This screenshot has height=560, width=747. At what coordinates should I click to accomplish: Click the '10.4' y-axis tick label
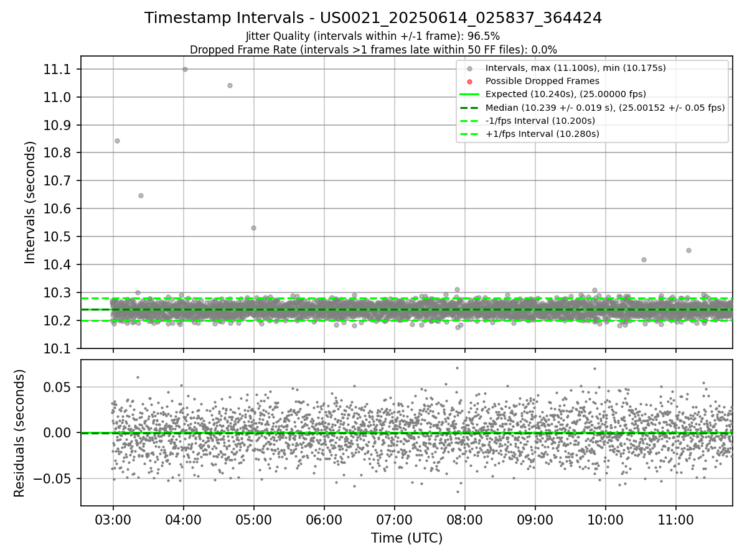[56, 265]
